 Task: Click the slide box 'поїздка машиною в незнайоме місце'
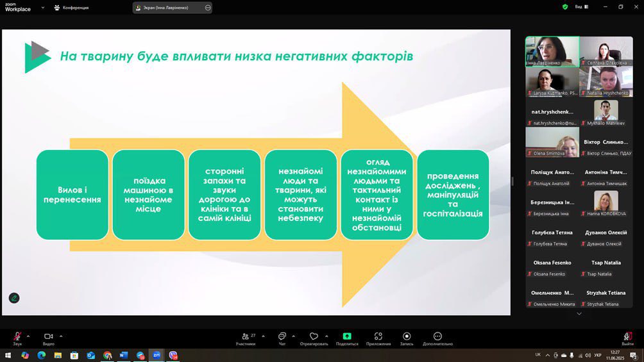click(x=148, y=195)
